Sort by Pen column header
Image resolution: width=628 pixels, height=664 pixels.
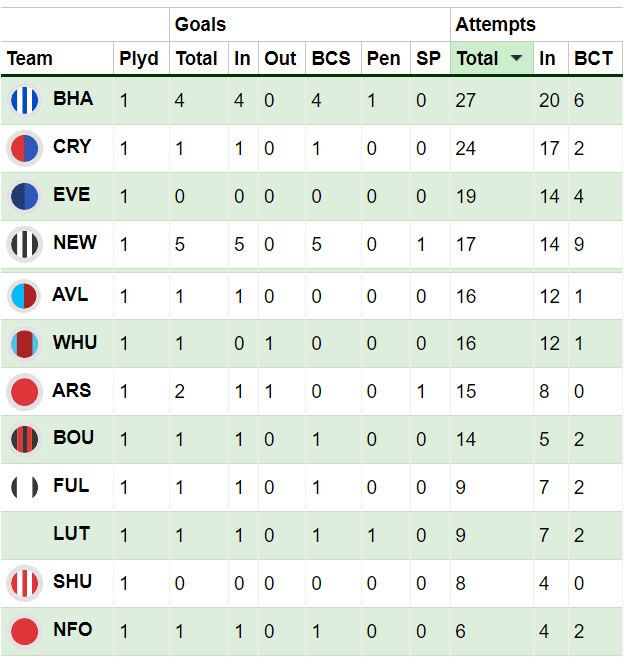tap(383, 59)
